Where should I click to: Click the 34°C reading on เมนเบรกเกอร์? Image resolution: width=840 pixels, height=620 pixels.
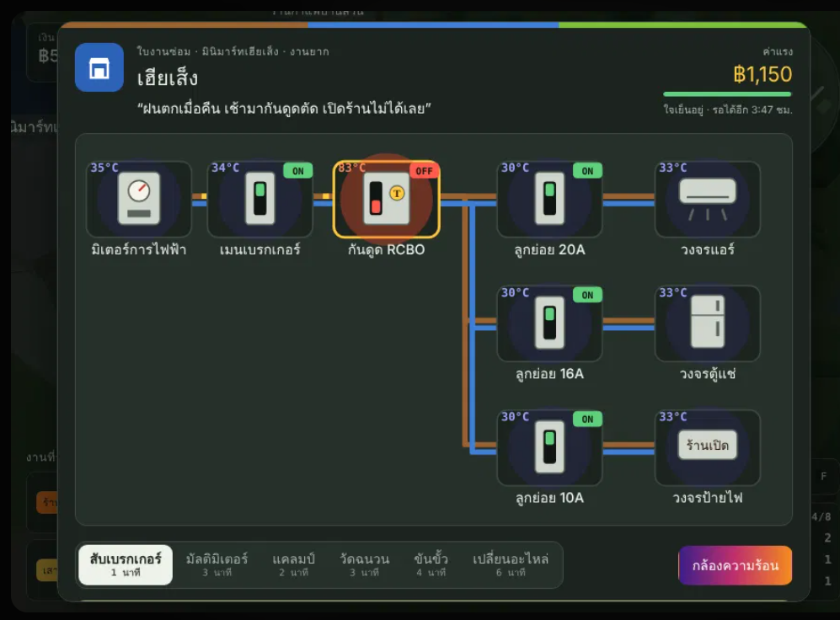225,168
